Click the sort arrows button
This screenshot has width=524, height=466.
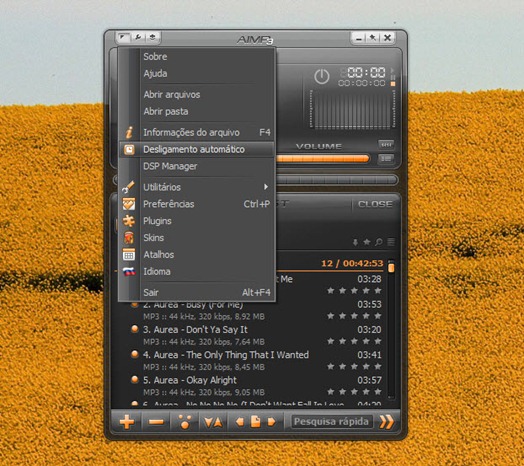point(213,422)
